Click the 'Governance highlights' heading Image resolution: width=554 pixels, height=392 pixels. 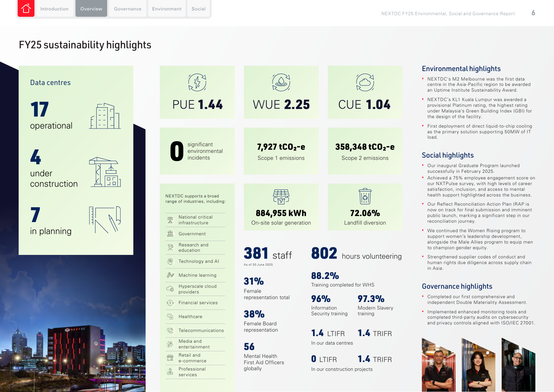click(457, 286)
